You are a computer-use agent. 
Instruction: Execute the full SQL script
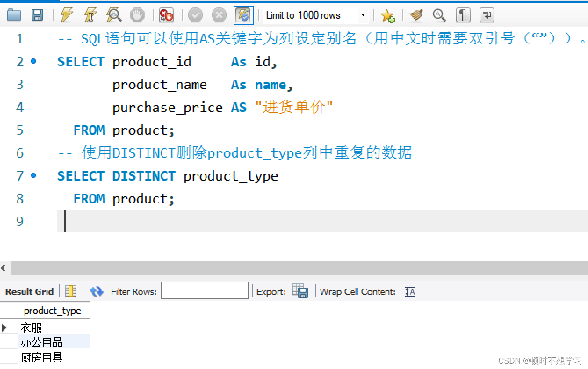pos(66,14)
